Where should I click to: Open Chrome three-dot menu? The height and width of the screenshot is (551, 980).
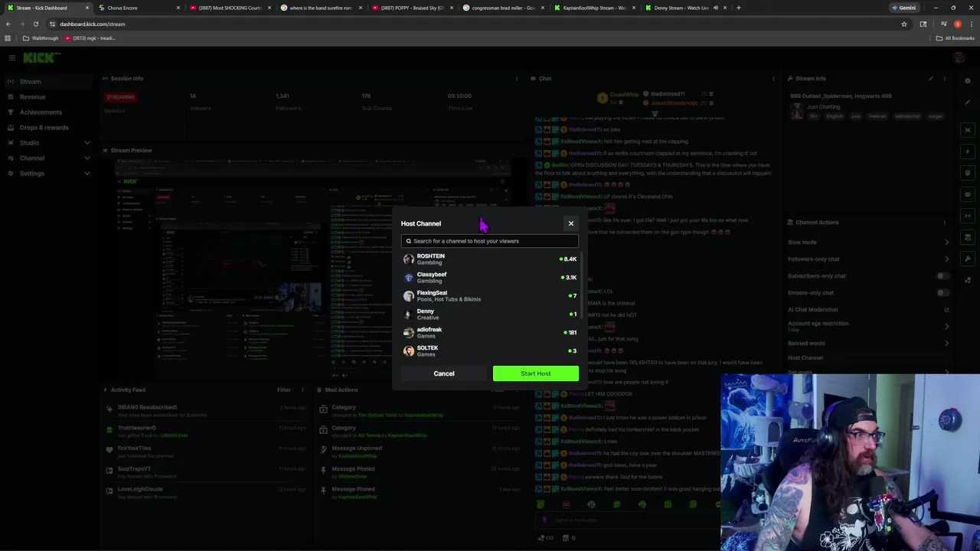pos(971,24)
